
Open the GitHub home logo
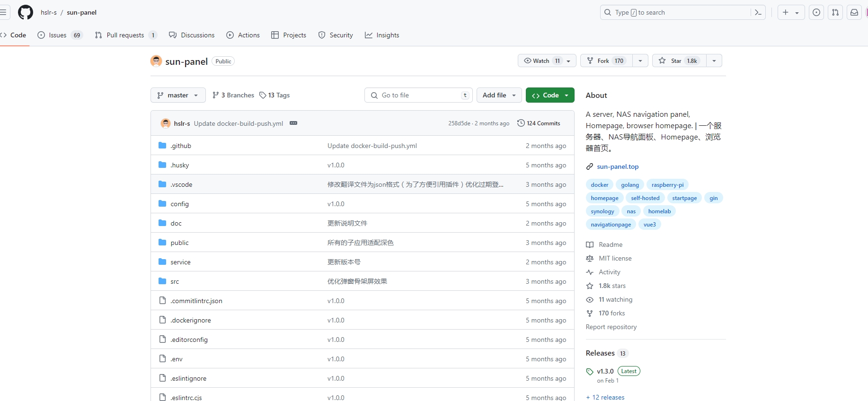(x=26, y=12)
